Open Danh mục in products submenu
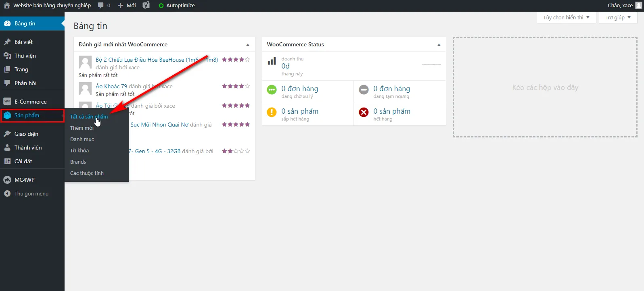644x291 pixels. 82,139
